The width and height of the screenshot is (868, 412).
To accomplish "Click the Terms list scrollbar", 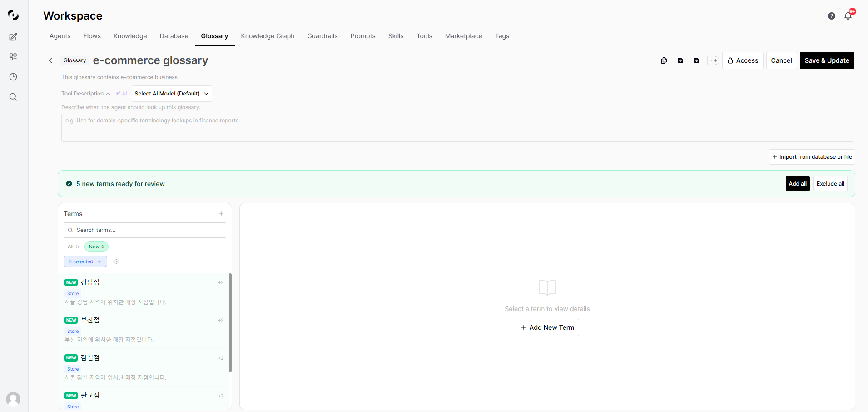I will pos(230,322).
